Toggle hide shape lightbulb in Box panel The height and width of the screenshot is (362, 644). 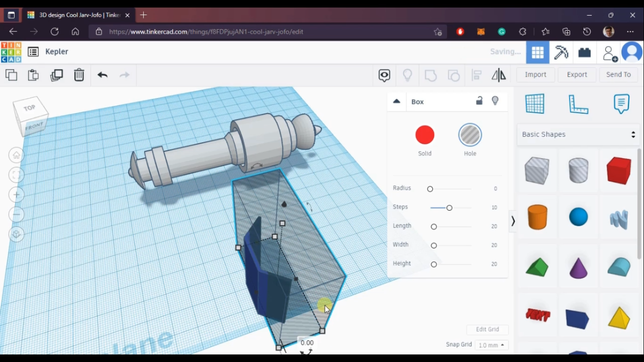click(x=495, y=101)
